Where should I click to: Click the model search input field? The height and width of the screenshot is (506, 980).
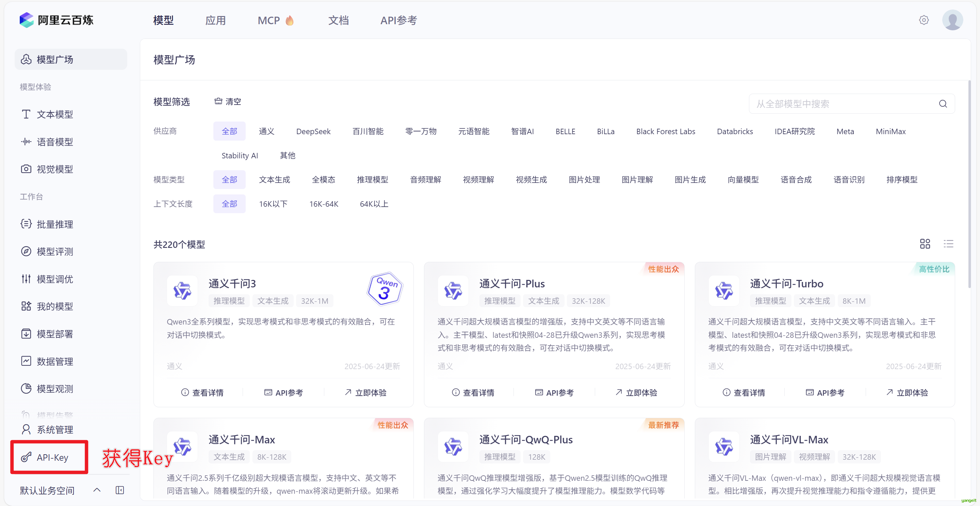tap(852, 104)
